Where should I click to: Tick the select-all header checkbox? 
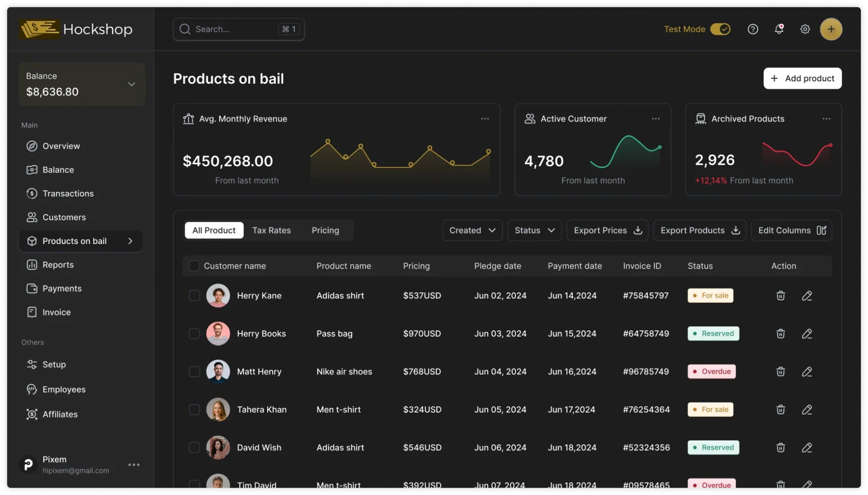[194, 266]
